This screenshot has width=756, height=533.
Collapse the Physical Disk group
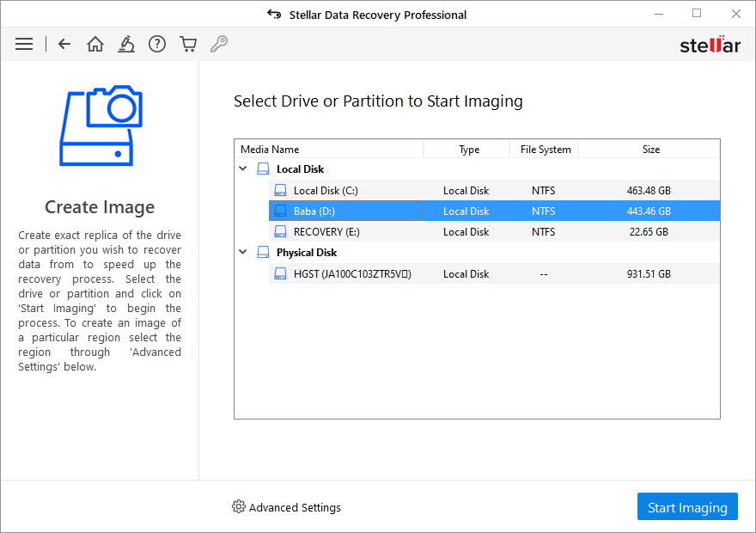click(x=243, y=252)
